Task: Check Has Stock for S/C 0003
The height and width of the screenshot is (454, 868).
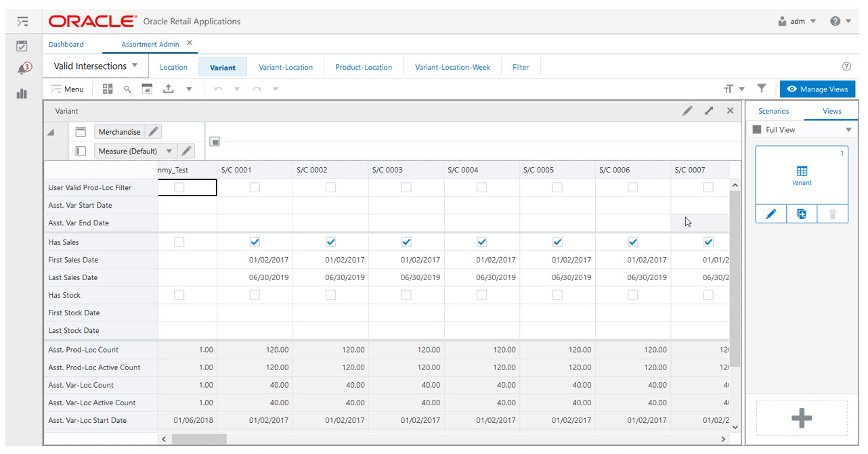Action: pyautogui.click(x=406, y=295)
